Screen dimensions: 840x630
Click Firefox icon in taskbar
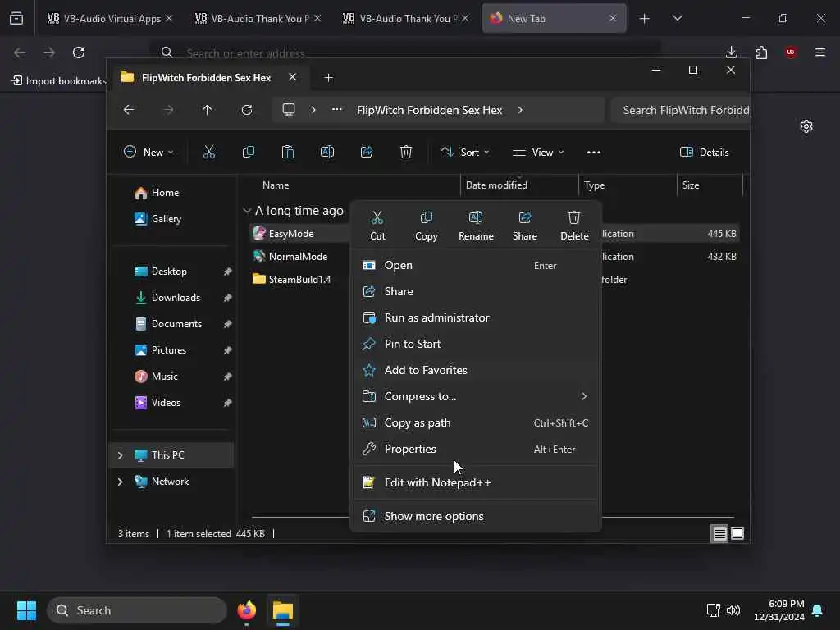tap(246, 610)
